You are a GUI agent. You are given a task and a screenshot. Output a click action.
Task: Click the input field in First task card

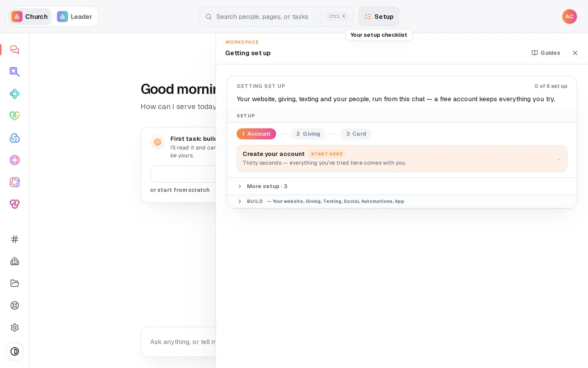click(x=183, y=174)
